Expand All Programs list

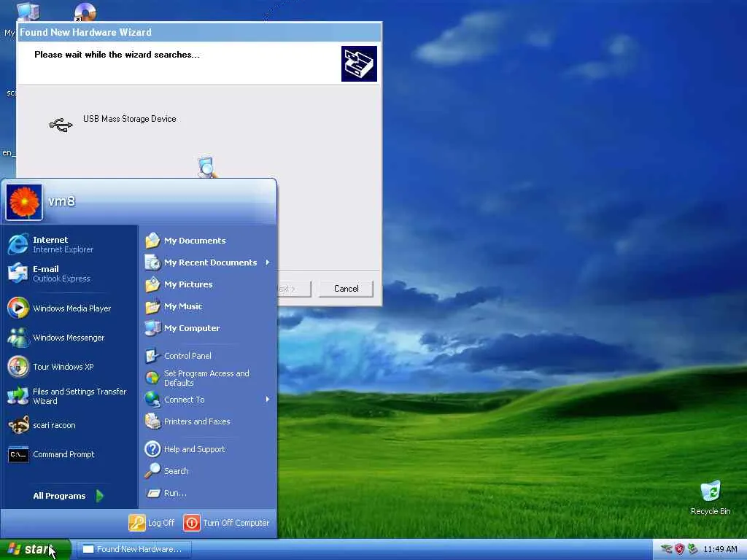click(x=68, y=496)
